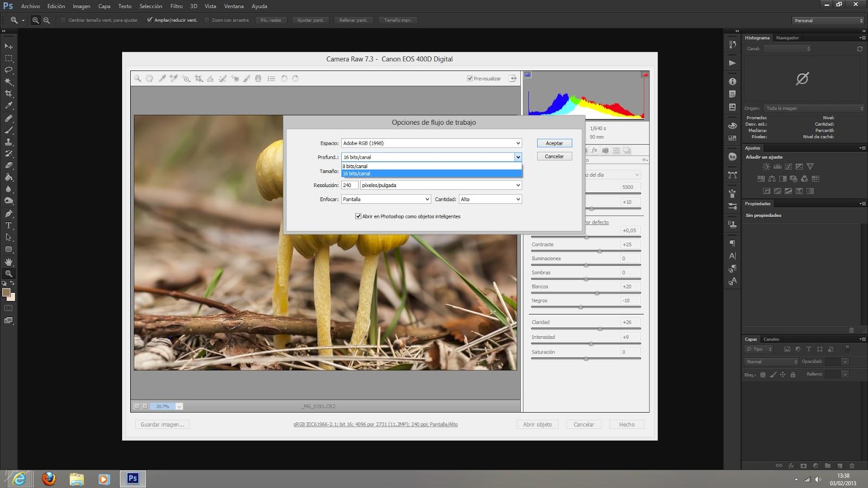This screenshot has width=868, height=488.
Task: Open the Actions panel play icon
Action: (x=732, y=63)
